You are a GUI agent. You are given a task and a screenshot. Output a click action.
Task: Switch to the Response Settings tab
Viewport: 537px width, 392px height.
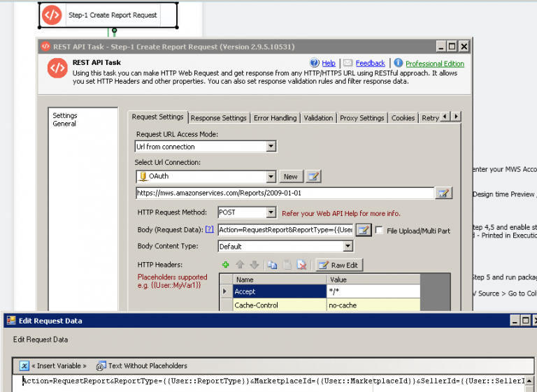tap(218, 118)
